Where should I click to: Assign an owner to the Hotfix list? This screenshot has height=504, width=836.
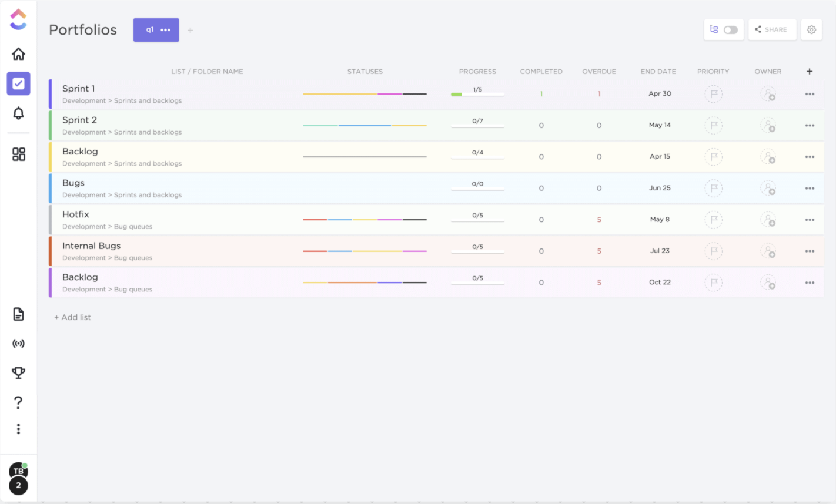click(x=768, y=220)
